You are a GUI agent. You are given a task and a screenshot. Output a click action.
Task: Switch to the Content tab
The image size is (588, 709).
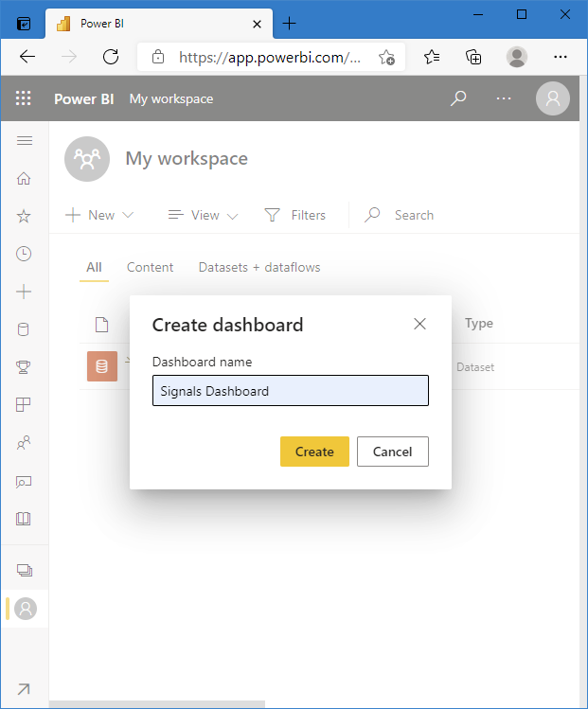(x=150, y=268)
